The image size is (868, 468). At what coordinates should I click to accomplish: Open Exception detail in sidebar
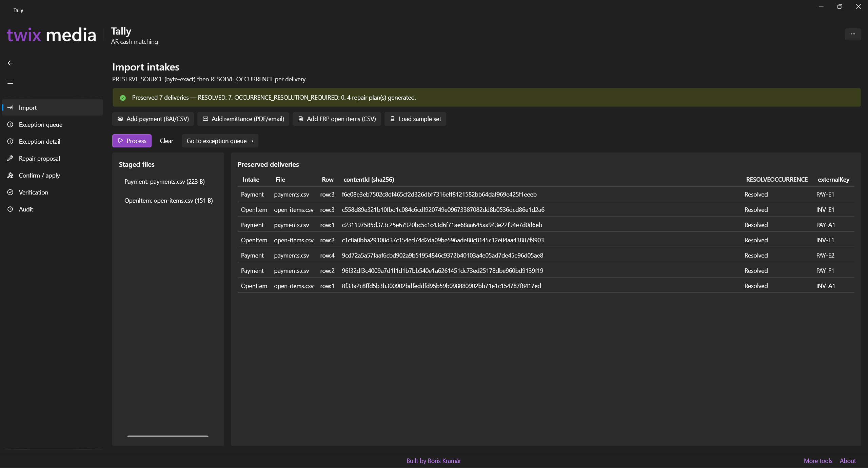click(53, 141)
